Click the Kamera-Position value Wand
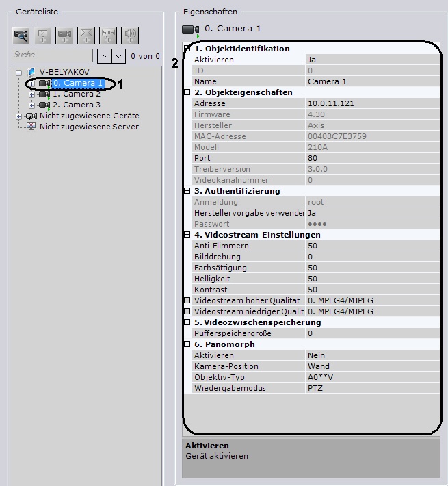Screen dimensions: 448x486 coord(373,366)
